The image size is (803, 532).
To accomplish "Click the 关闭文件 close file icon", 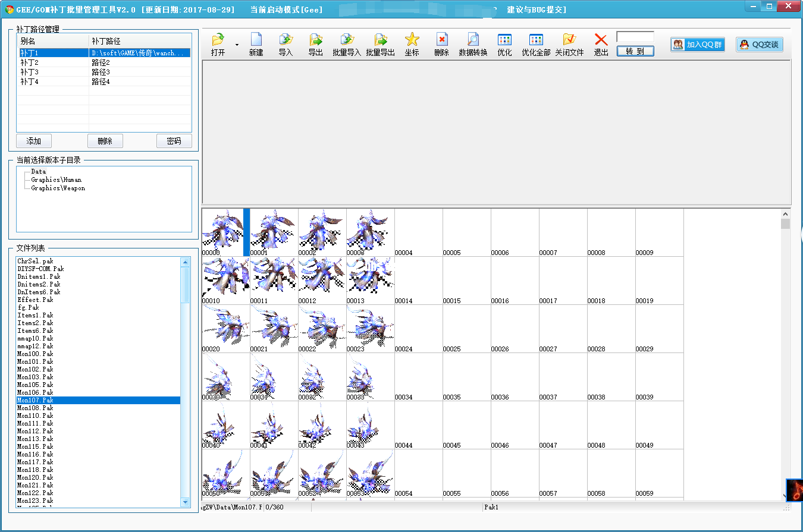I will 569,40.
